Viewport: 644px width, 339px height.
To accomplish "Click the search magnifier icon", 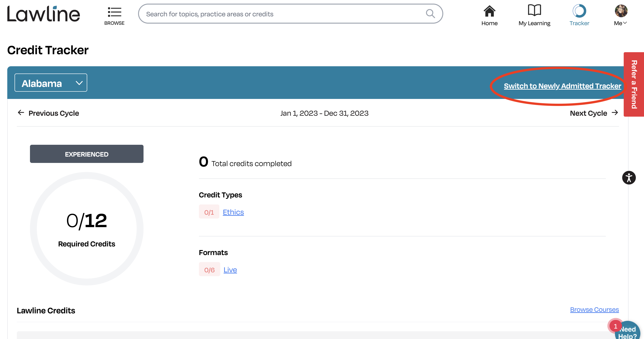I will click(430, 14).
